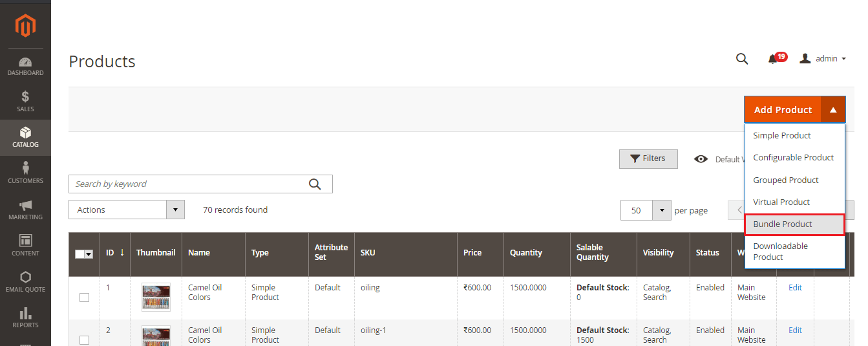
Task: Select Grouped Product from the menu
Action: [x=795, y=180]
